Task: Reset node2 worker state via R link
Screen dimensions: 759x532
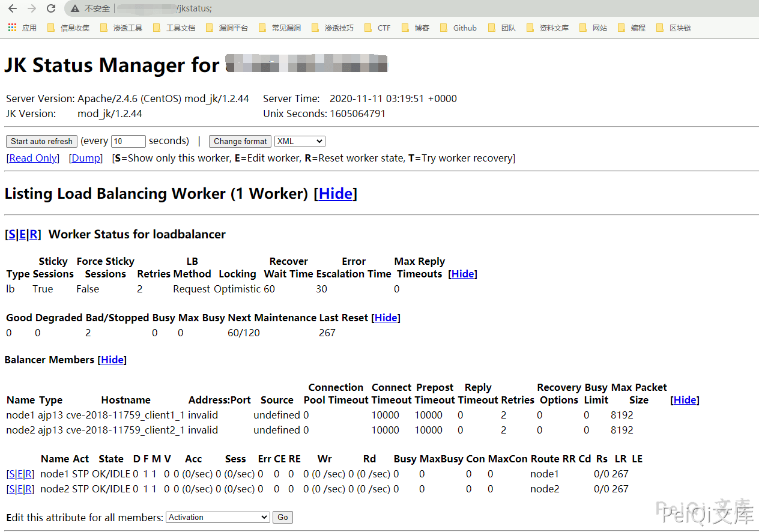Action: point(29,489)
